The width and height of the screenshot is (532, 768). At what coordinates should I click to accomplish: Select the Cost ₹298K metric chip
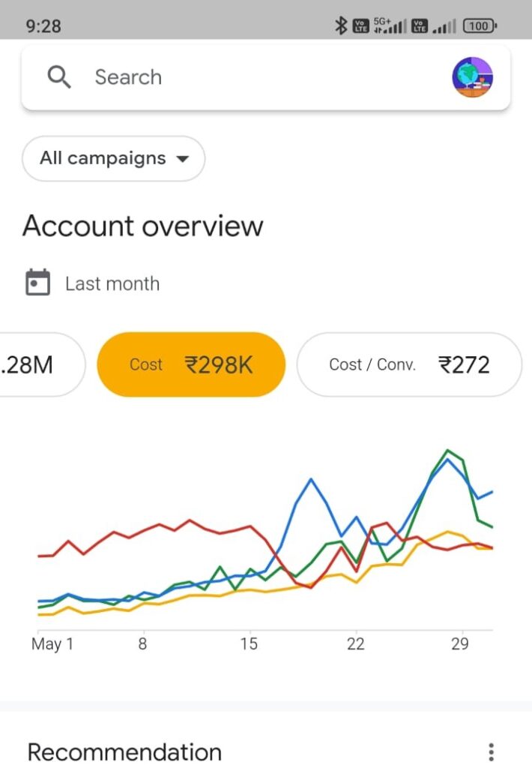[x=191, y=364]
